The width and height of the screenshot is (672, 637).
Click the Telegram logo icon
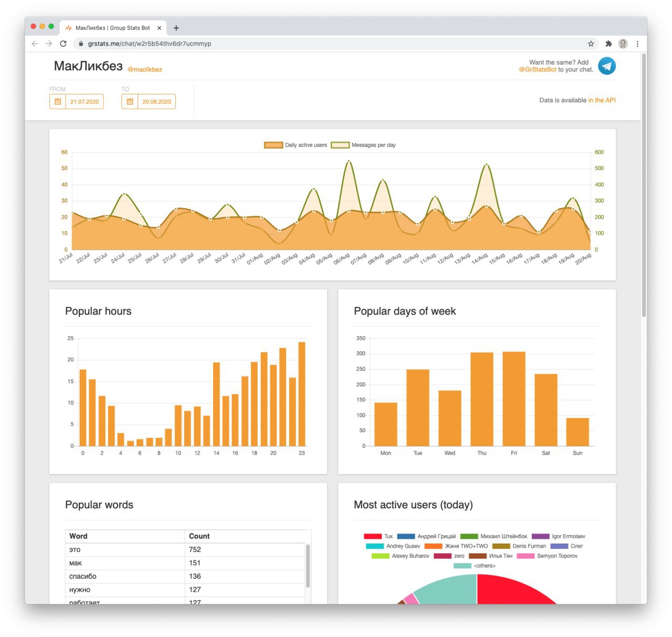click(607, 66)
